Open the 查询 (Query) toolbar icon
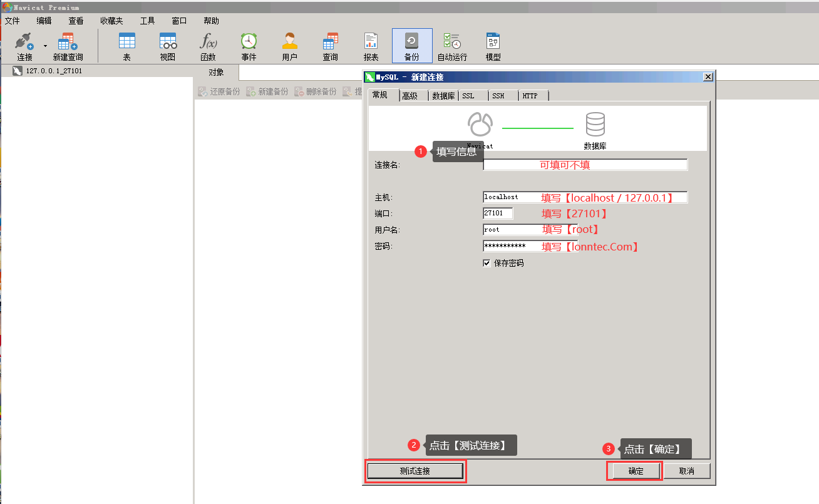 pos(331,46)
